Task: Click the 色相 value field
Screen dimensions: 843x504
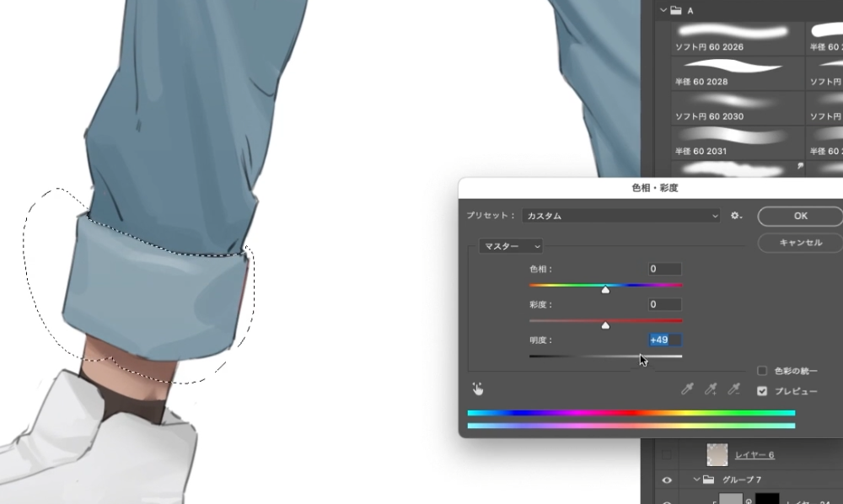Action: coord(664,269)
